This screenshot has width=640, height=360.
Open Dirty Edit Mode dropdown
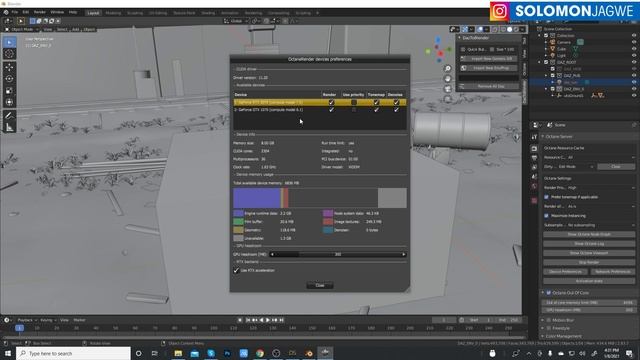tap(576, 167)
